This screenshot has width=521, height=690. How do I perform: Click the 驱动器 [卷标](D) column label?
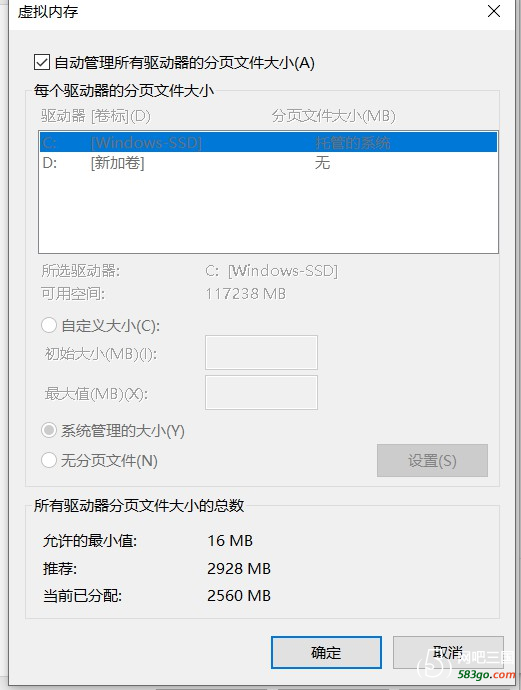tap(96, 116)
